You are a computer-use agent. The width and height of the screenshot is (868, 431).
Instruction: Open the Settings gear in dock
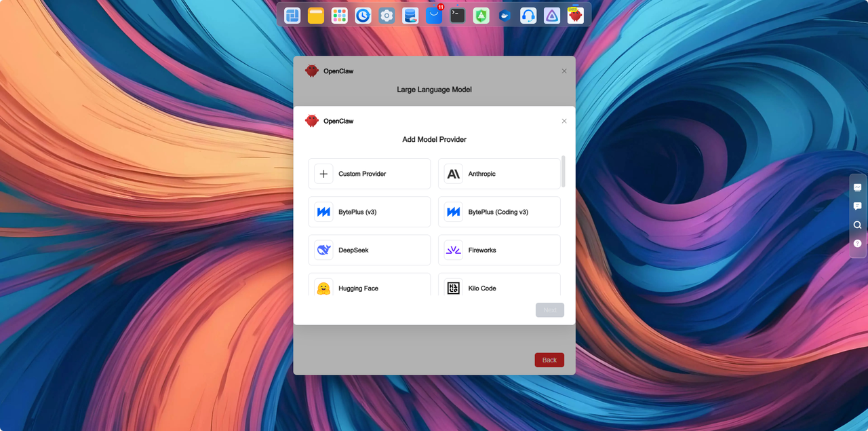point(387,15)
